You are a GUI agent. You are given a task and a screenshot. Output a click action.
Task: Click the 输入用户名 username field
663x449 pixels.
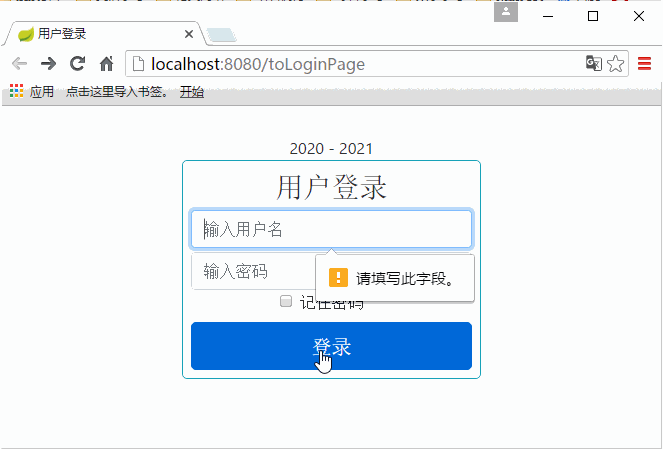tap(332, 229)
